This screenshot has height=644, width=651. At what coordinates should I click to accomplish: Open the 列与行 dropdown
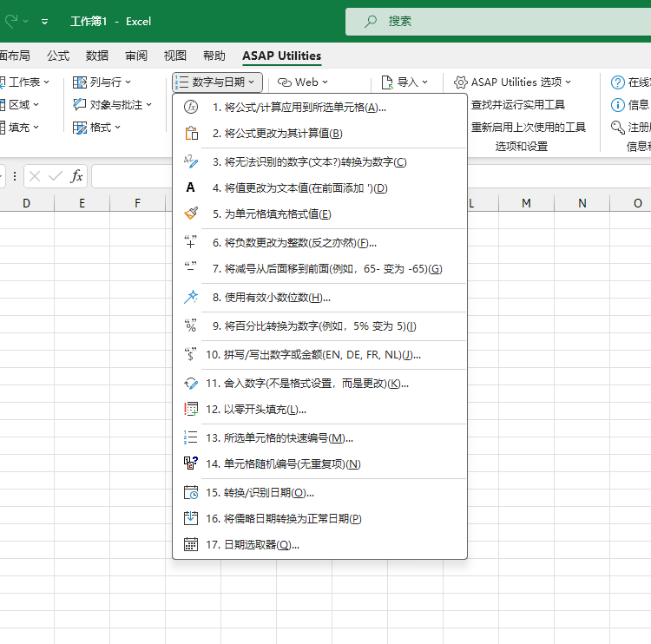point(102,82)
